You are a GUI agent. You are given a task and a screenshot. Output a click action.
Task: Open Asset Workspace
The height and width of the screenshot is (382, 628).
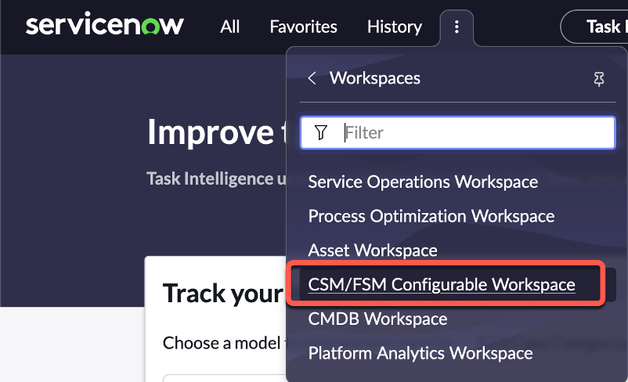click(x=372, y=251)
